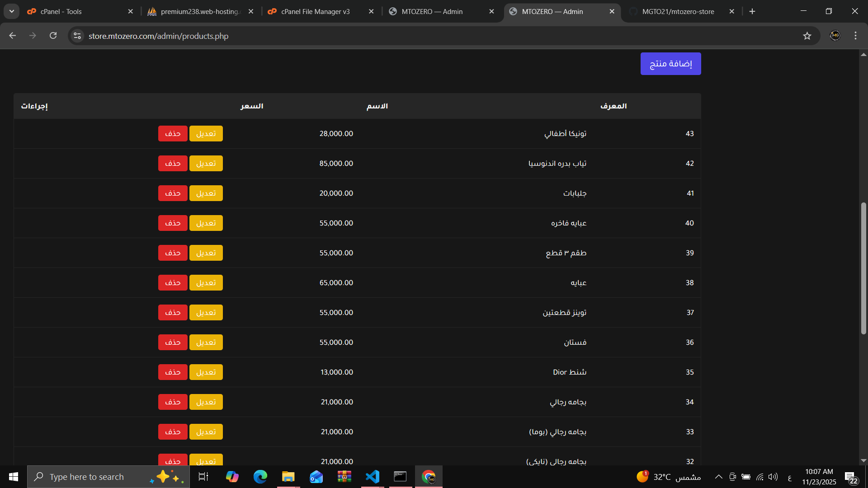Screen dimensions: 868x488
Task: Open File Explorer from taskbar
Action: tap(288, 477)
